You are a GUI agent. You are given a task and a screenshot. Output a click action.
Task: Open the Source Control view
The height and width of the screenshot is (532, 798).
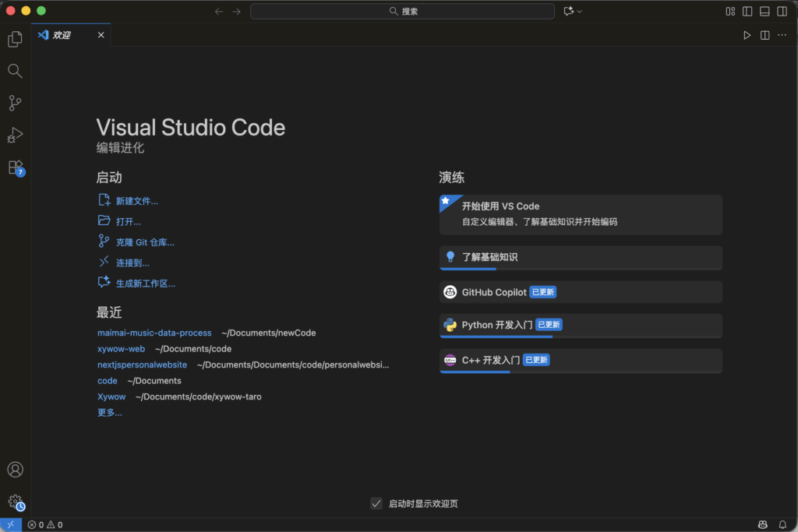point(15,103)
